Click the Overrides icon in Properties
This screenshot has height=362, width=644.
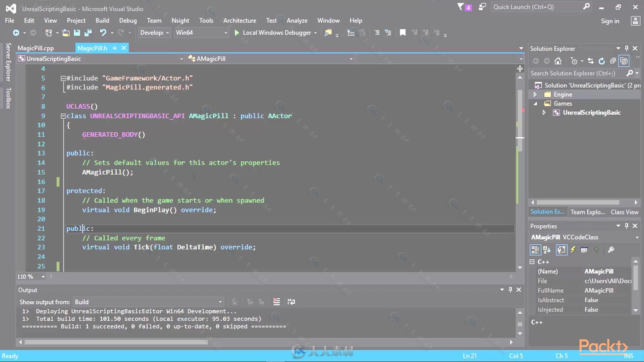596,250
